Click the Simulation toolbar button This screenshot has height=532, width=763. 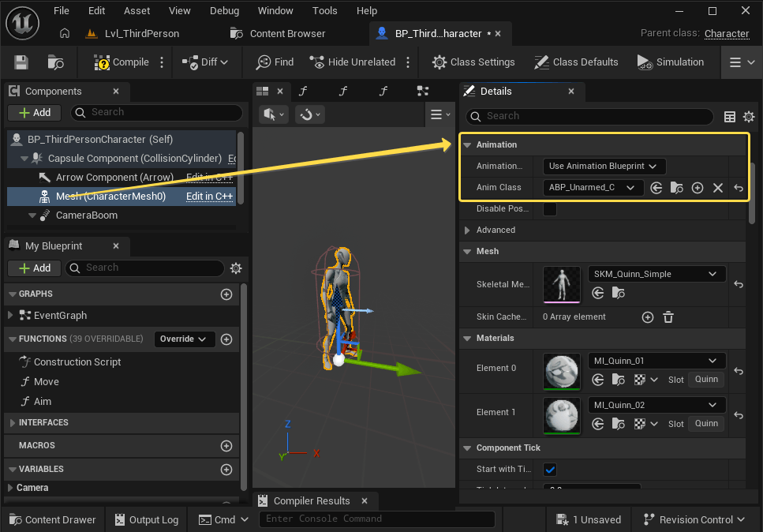pyautogui.click(x=670, y=62)
